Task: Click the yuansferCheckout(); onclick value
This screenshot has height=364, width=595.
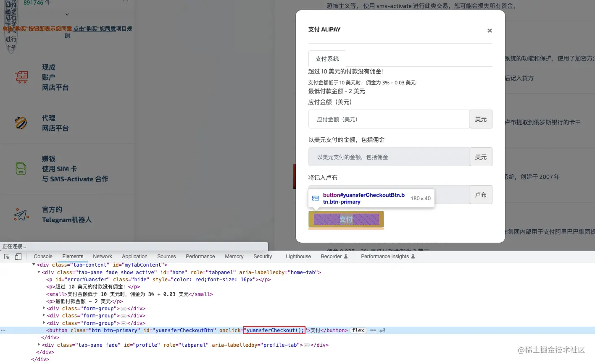Action: pos(275,330)
